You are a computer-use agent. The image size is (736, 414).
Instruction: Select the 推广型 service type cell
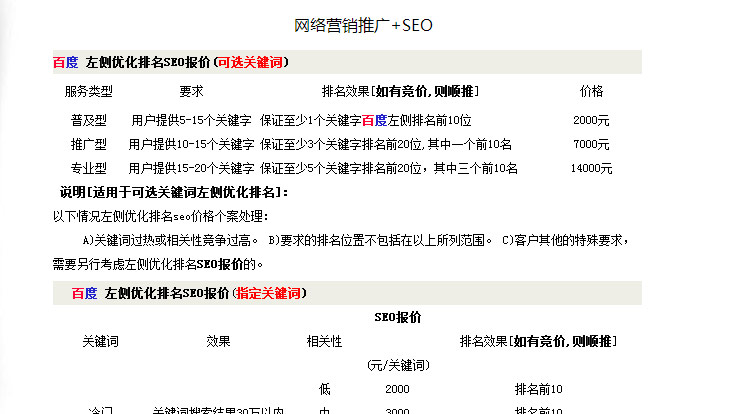(89, 145)
